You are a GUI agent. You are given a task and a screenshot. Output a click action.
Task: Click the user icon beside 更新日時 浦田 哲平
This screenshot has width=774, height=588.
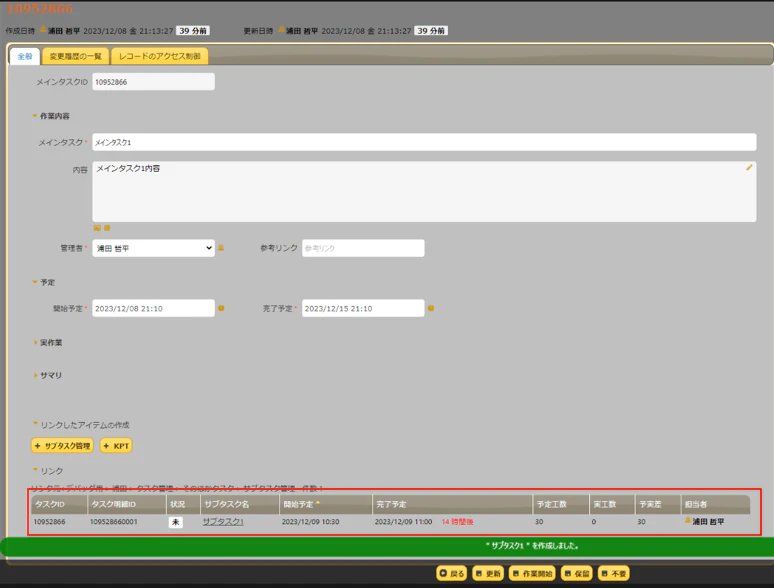coord(282,30)
